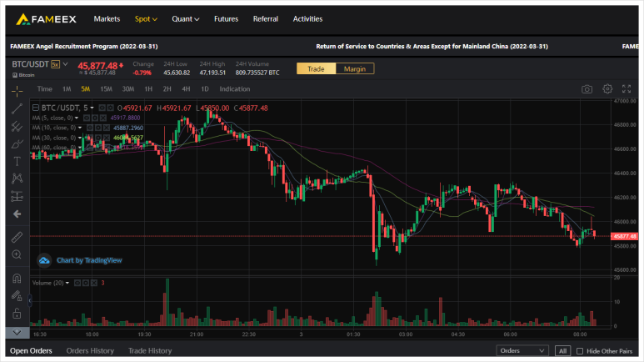Remove the MA 30 indicator
Screen dimensions: 644x362
107,138
